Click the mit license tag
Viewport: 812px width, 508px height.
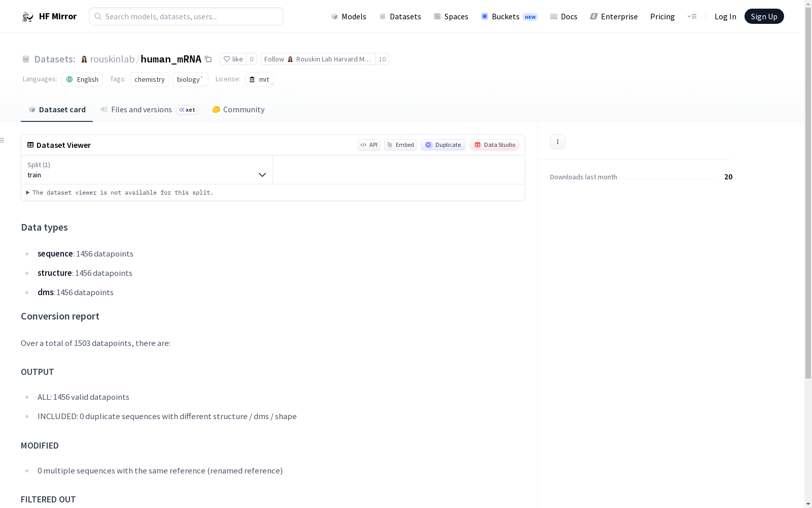(x=259, y=79)
